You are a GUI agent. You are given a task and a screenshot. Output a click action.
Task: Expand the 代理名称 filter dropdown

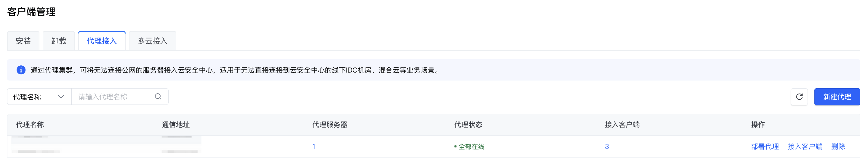[39, 97]
